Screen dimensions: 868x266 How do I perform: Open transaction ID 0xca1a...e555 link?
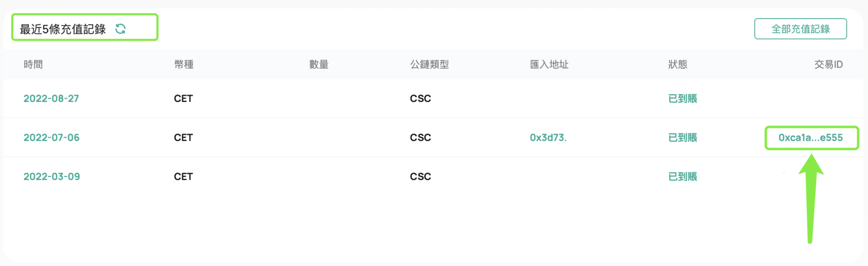point(811,138)
